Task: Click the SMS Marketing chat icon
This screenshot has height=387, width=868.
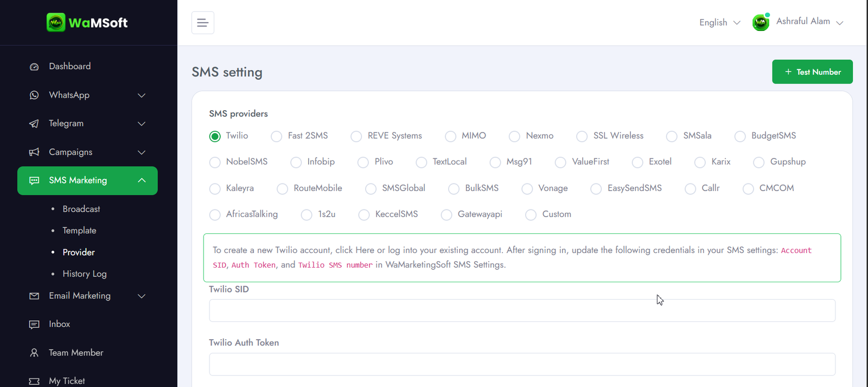Action: pyautogui.click(x=34, y=180)
